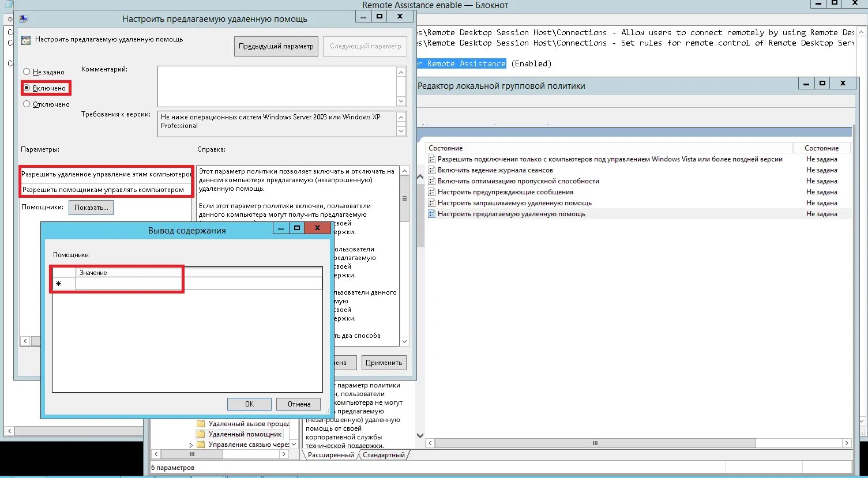Click the empty Значение cell in Помощники grid
Viewport: 868px width, 478px height.
[x=199, y=284]
